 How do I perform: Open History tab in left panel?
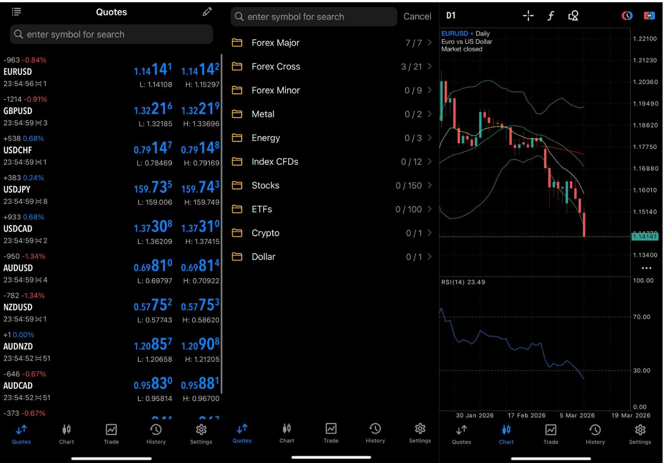(156, 434)
